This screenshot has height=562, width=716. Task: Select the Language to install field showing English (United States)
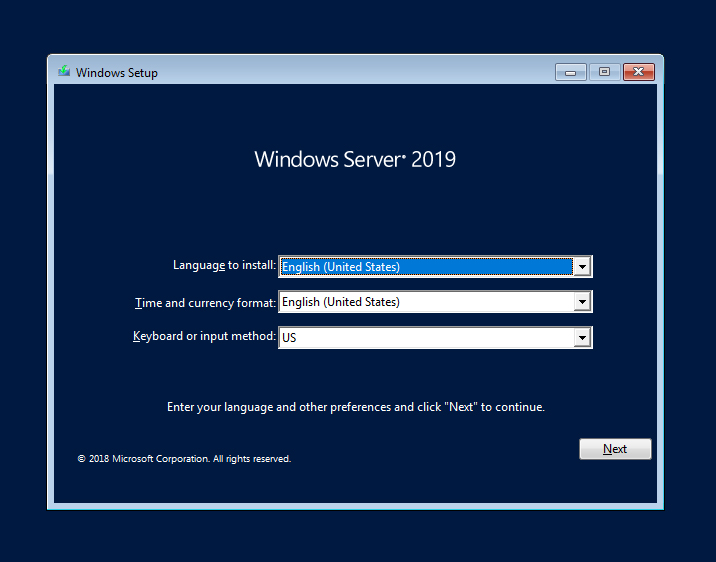tap(435, 267)
